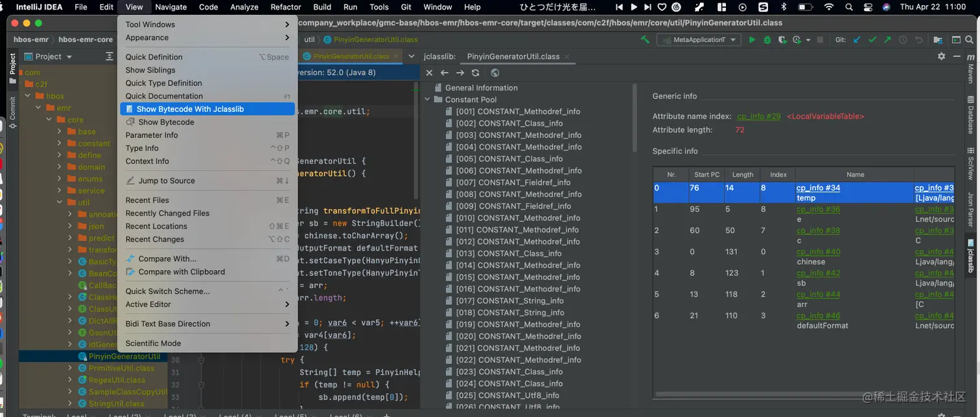The height and width of the screenshot is (417, 980).
Task: Open the Navigate menu in menu bar
Action: 171,7
